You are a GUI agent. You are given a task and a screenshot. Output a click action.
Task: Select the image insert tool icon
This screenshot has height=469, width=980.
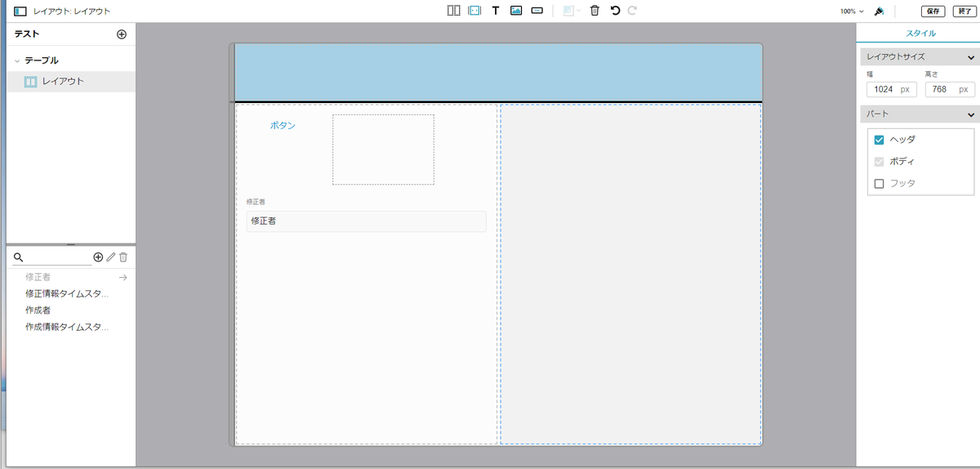516,11
